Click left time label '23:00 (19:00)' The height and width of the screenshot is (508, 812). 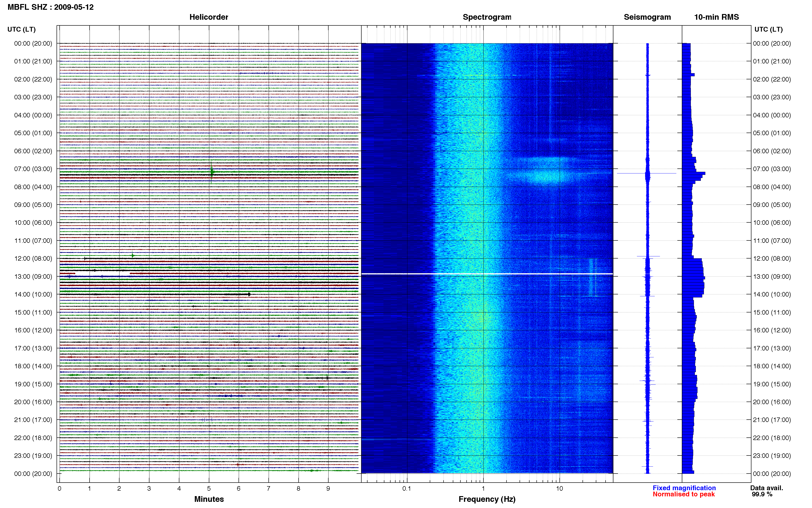33,455
